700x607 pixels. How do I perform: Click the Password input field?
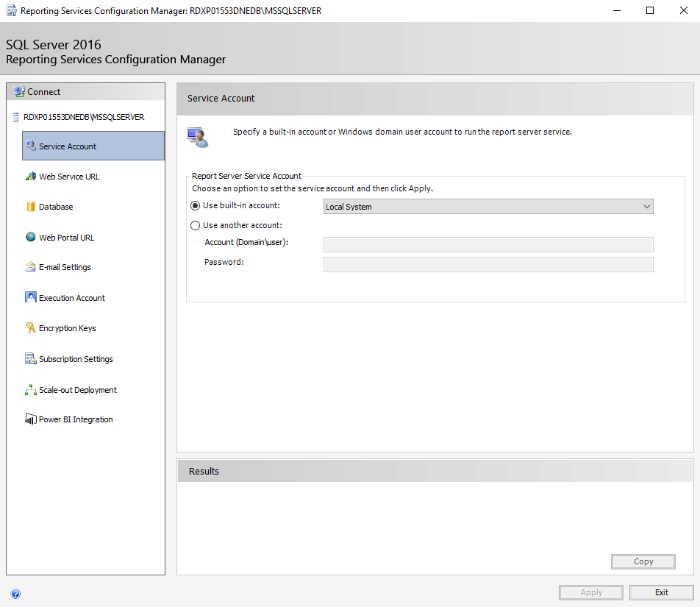click(x=488, y=264)
